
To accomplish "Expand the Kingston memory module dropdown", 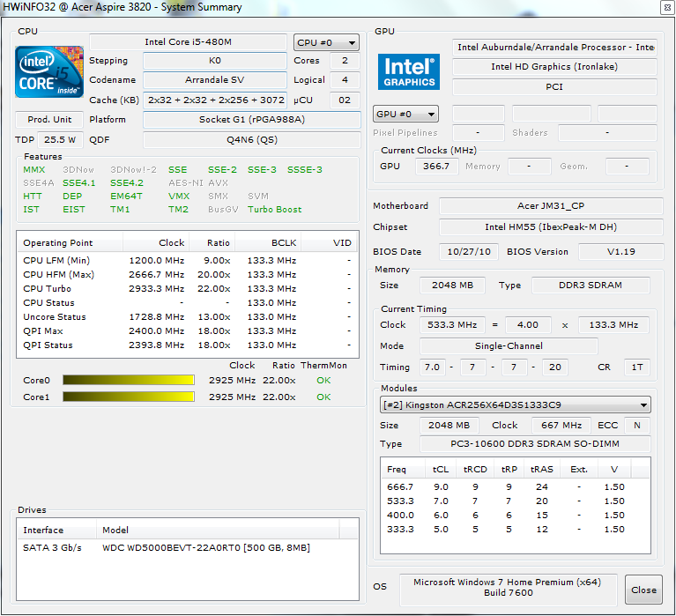I will (x=516, y=404).
